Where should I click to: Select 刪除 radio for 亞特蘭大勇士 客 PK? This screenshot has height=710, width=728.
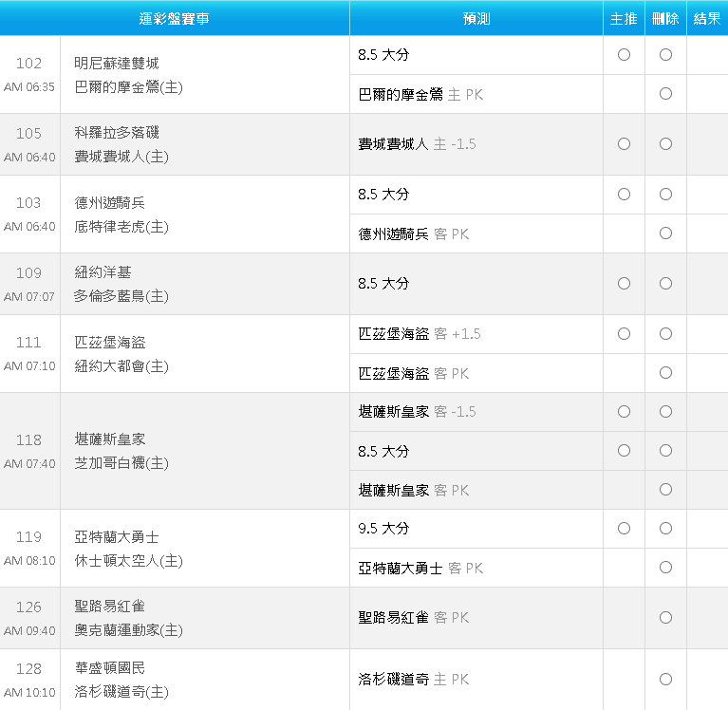click(x=665, y=568)
